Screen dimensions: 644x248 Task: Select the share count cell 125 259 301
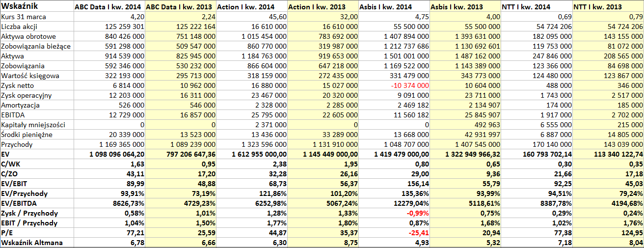pyautogui.click(x=108, y=27)
